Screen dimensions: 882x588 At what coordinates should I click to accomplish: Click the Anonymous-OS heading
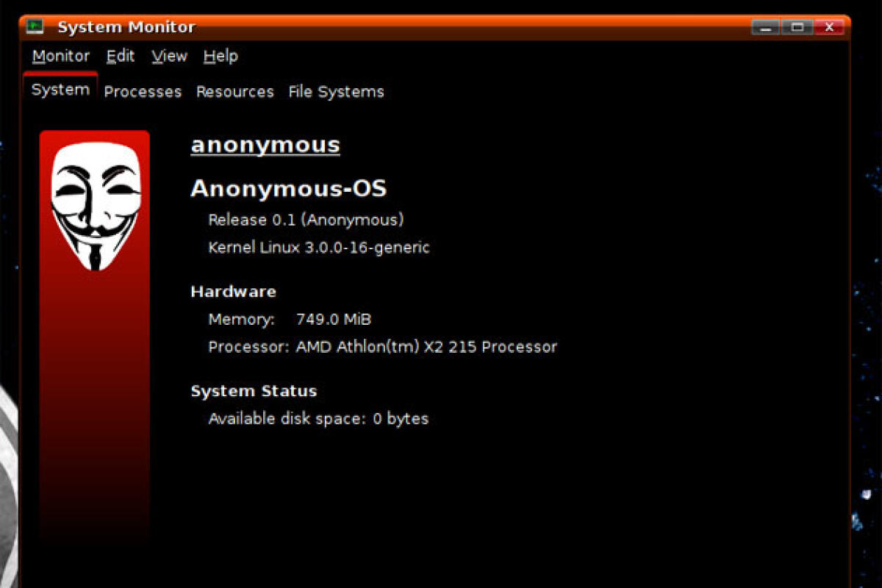pos(289,189)
